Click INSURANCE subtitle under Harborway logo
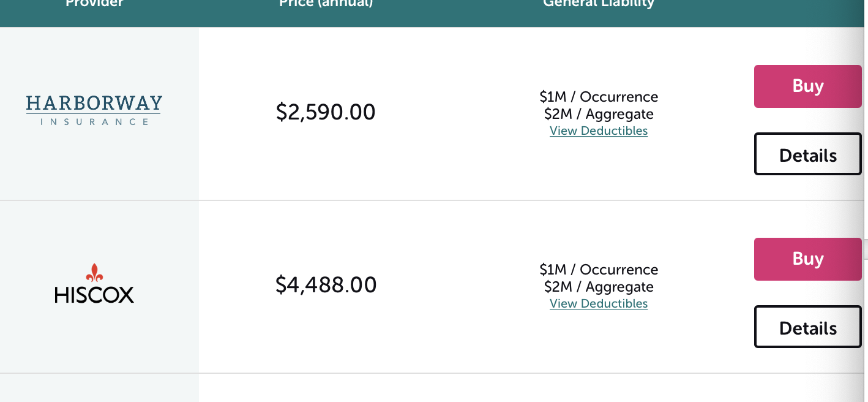Image resolution: width=868 pixels, height=402 pixels. tap(94, 121)
